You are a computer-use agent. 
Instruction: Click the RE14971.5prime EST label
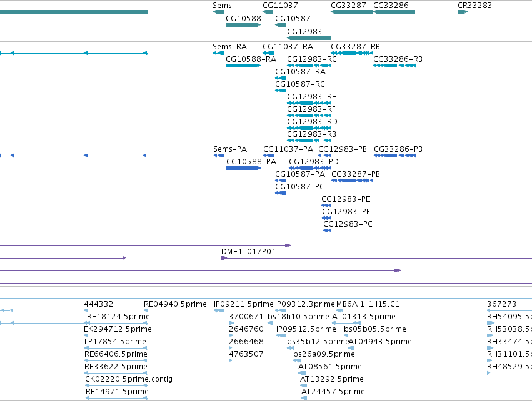pos(117,392)
